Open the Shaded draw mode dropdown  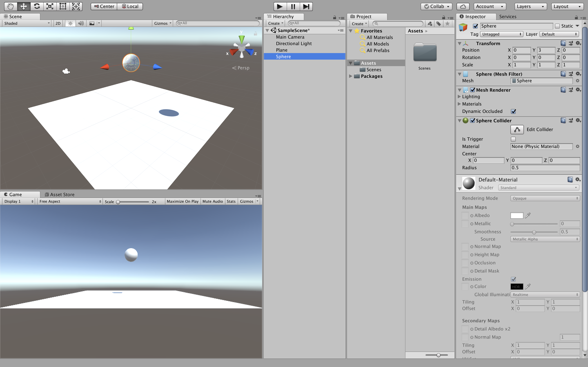(x=27, y=23)
